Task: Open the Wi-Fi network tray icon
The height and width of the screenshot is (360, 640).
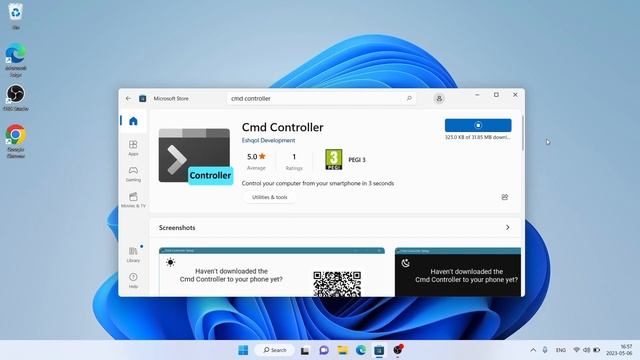Action: pyautogui.click(x=576, y=350)
